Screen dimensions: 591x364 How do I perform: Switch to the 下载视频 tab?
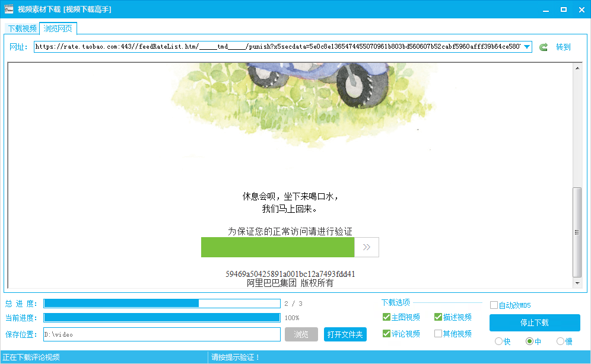click(x=22, y=28)
